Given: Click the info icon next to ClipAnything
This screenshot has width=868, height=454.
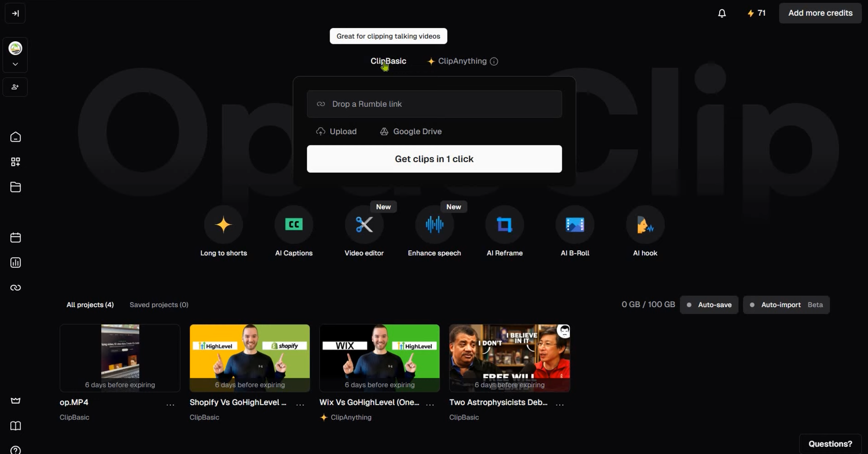Looking at the screenshot, I should click(494, 62).
